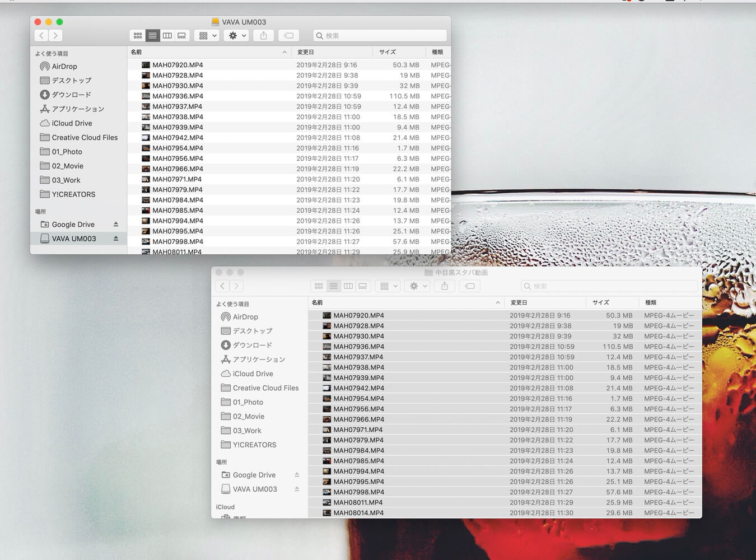Image resolution: width=756 pixels, height=560 pixels.
Task: Sort by 名前 column in 中目黒スタバ動画 window
Action: point(406,302)
